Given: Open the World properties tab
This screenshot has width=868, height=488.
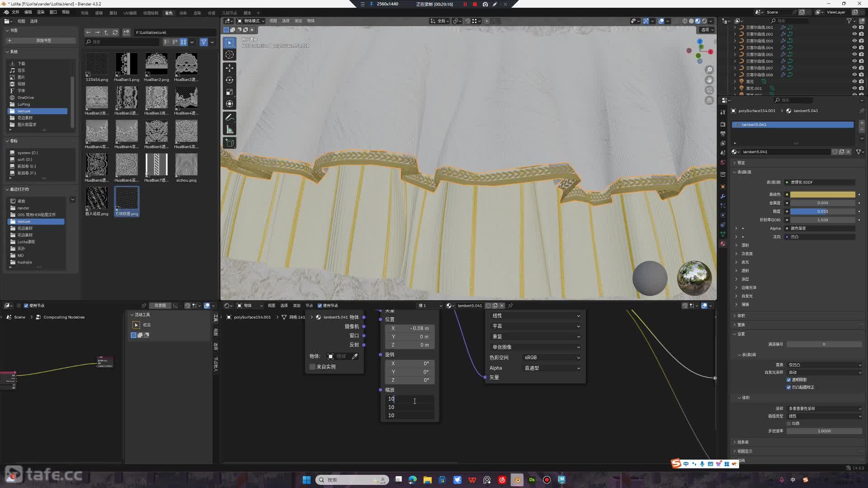Looking at the screenshot, I should click(x=722, y=162).
